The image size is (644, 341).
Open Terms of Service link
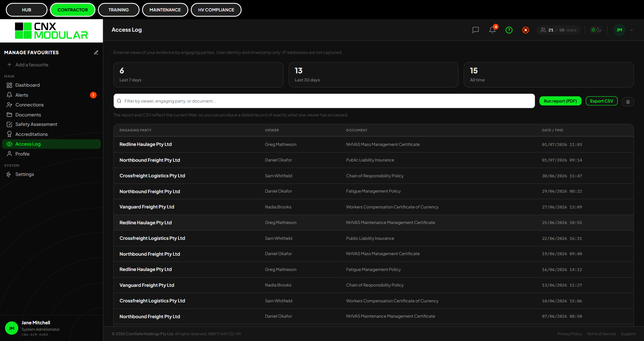pyautogui.click(x=601, y=334)
